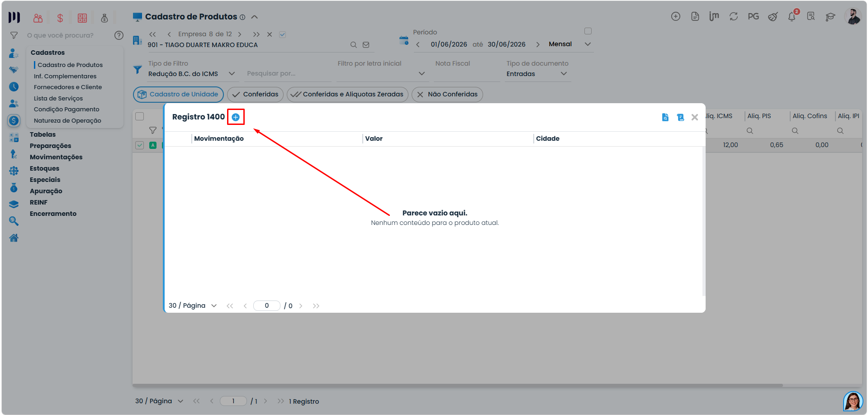Toggle the select-all checkbox in table header
Image resolution: width=868 pixels, height=415 pixels.
click(140, 116)
